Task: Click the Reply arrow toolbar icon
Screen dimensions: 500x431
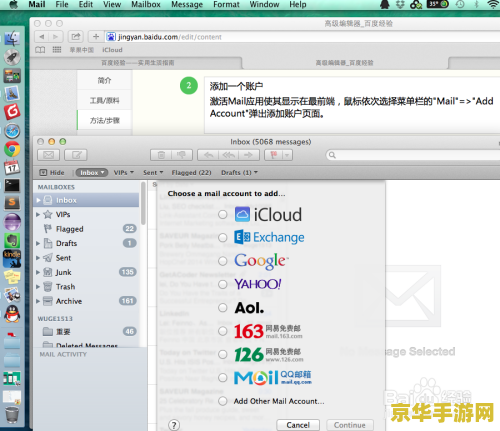Action: pyautogui.click(x=208, y=155)
